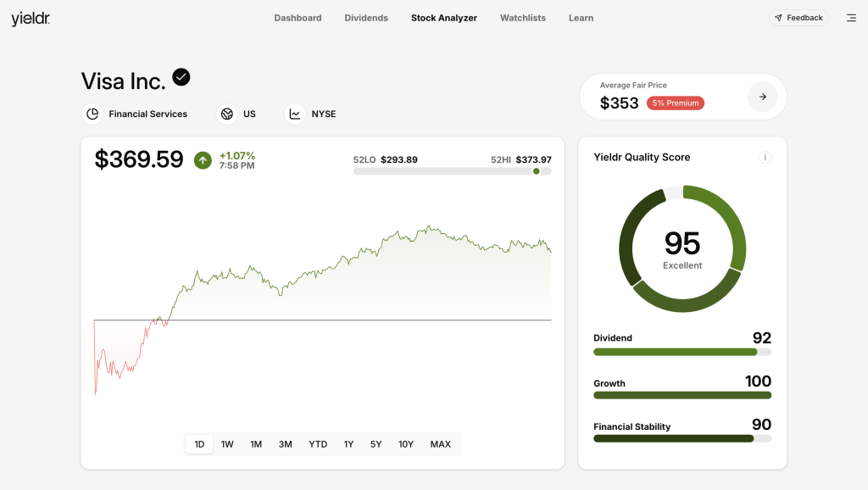Click the Growth score progress bar
This screenshot has width=868, height=490.
click(682, 395)
